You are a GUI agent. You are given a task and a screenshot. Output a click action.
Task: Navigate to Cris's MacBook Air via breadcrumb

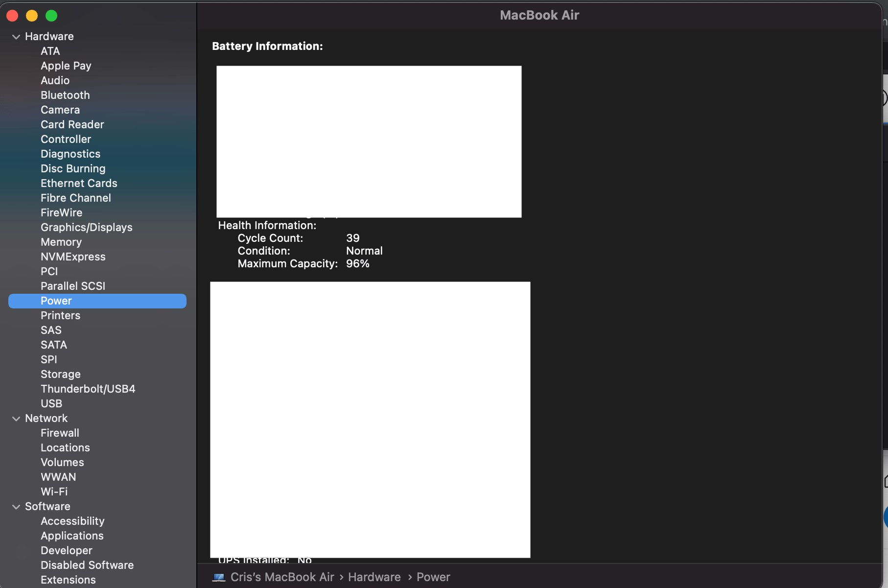[x=281, y=577]
